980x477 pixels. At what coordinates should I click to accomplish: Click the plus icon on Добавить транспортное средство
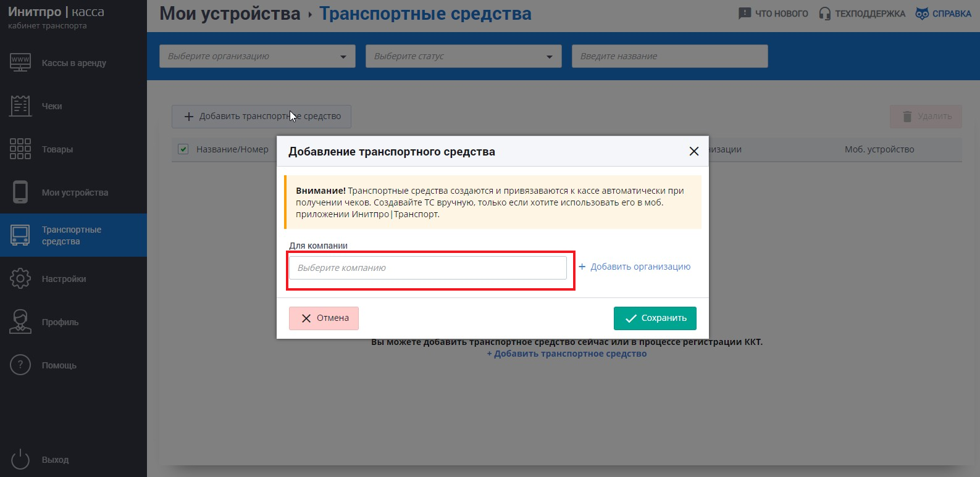click(189, 116)
